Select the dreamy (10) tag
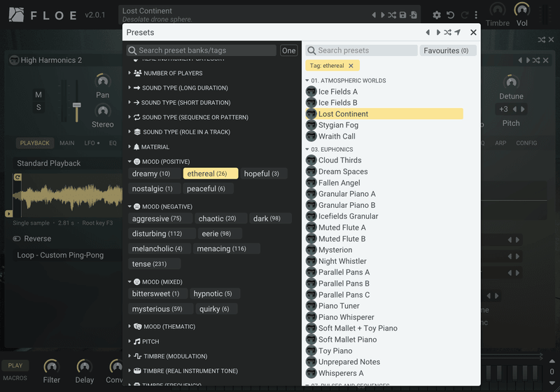 click(151, 174)
